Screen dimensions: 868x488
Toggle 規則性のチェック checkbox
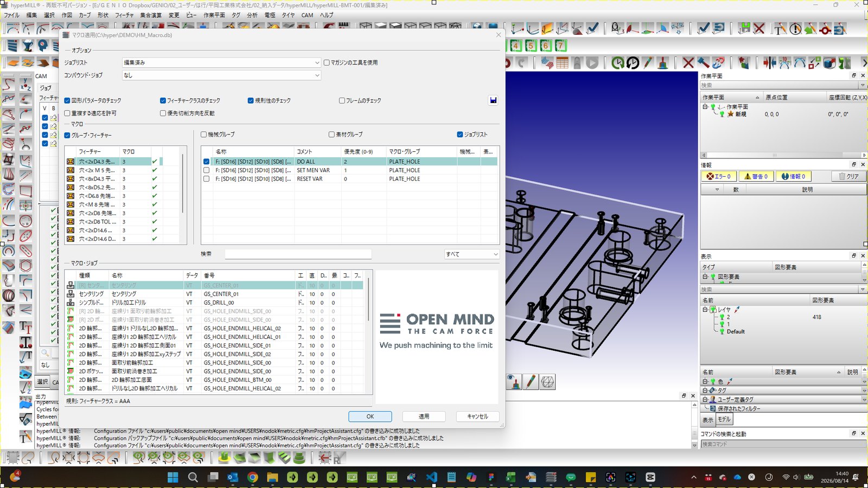[x=251, y=101]
